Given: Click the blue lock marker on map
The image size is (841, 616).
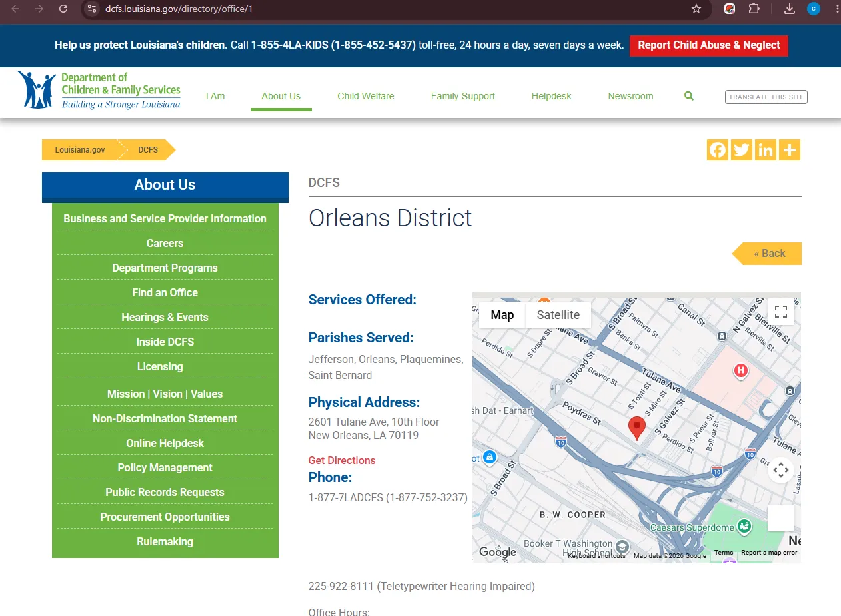Looking at the screenshot, I should [490, 457].
